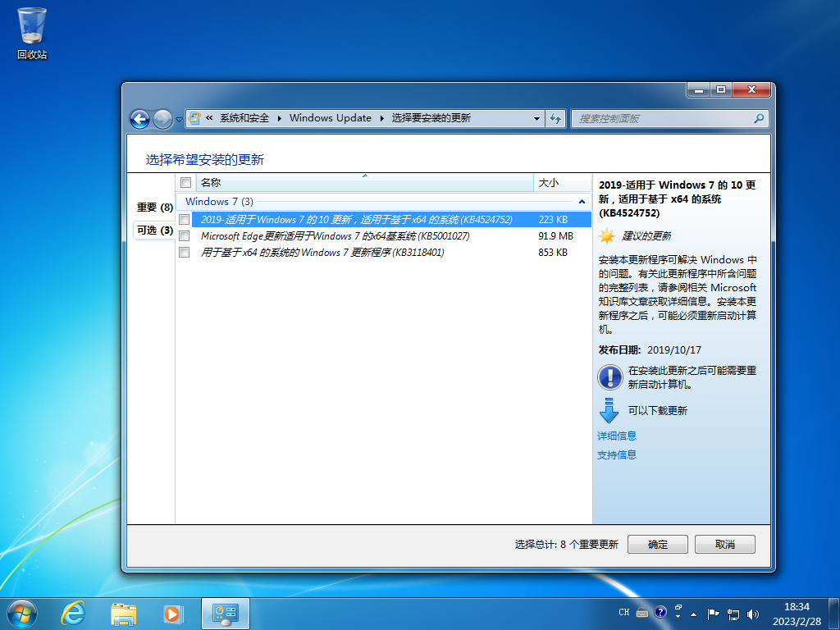This screenshot has width=840, height=630.
Task: Launch Internet Explorer from taskbar
Action: pyautogui.click(x=73, y=614)
